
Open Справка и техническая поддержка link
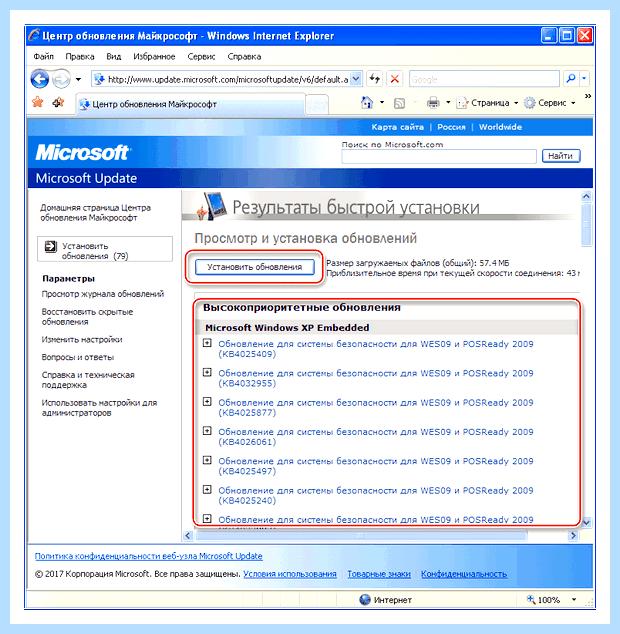point(88,380)
